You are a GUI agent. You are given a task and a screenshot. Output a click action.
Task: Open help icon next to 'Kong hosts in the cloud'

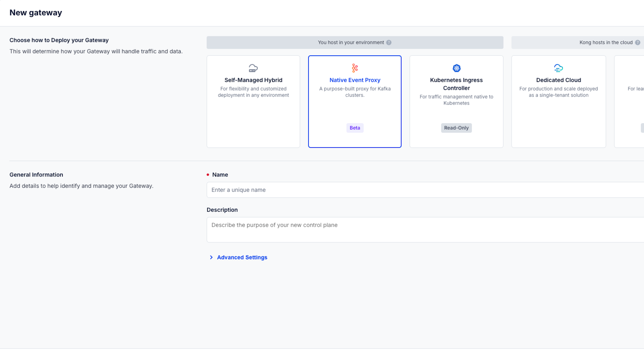pyautogui.click(x=637, y=42)
